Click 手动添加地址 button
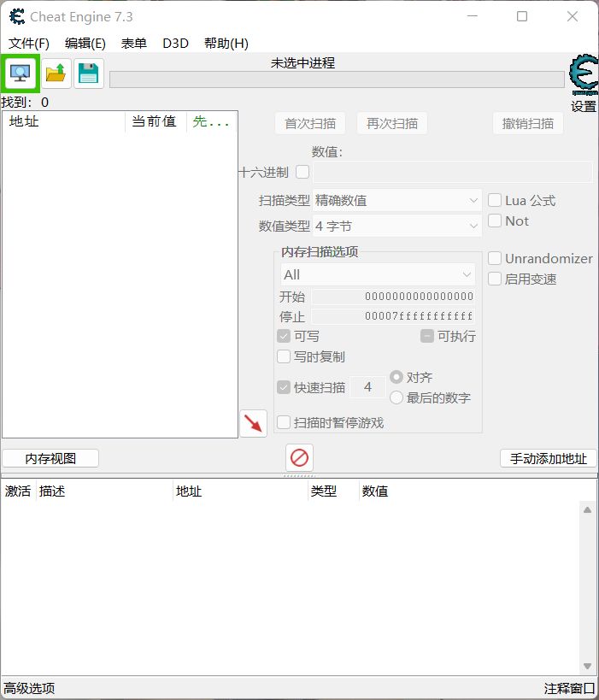Screen dimensions: 599x700 coord(549,458)
